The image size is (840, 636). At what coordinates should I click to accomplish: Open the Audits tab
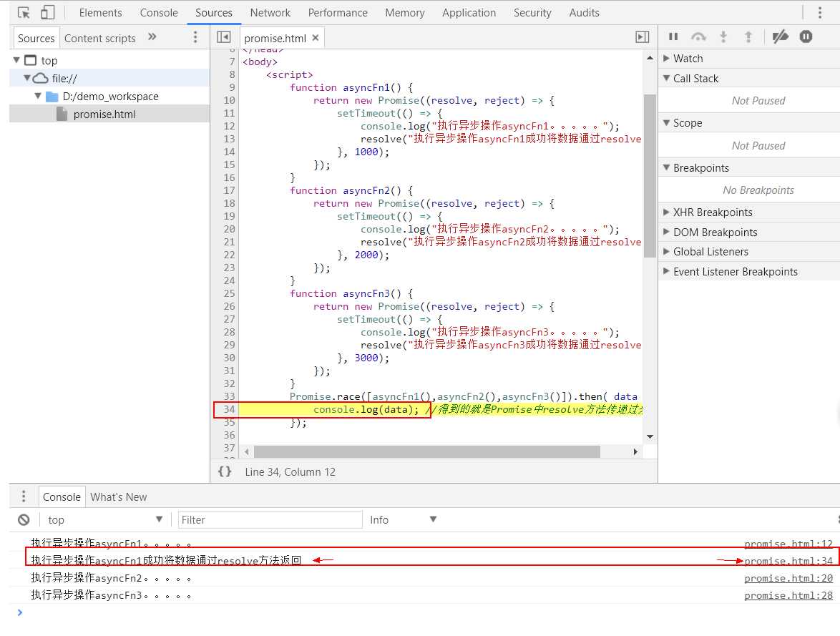click(584, 12)
